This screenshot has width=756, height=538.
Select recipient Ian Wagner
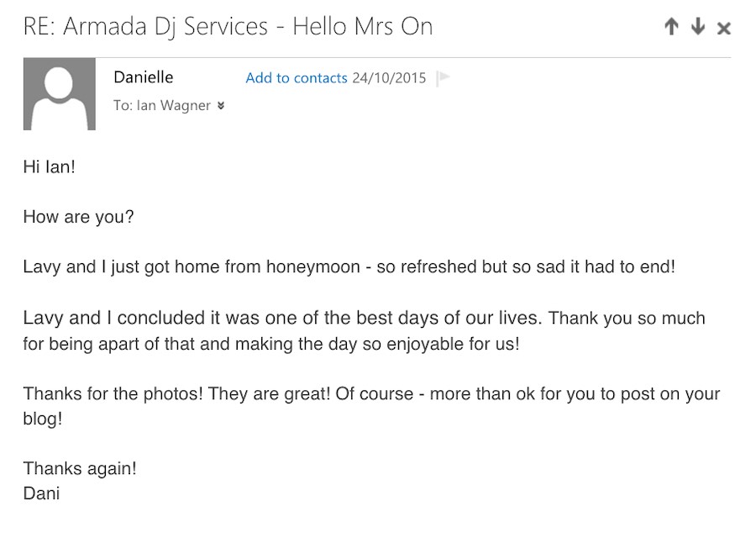173,106
